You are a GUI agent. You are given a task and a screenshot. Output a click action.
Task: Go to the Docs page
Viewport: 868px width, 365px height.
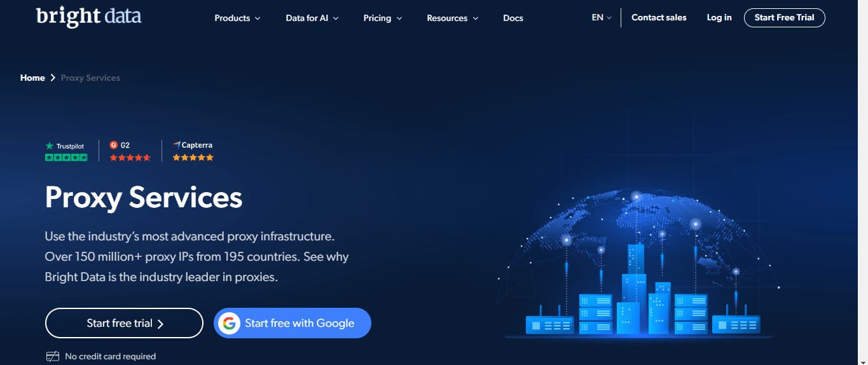(513, 18)
